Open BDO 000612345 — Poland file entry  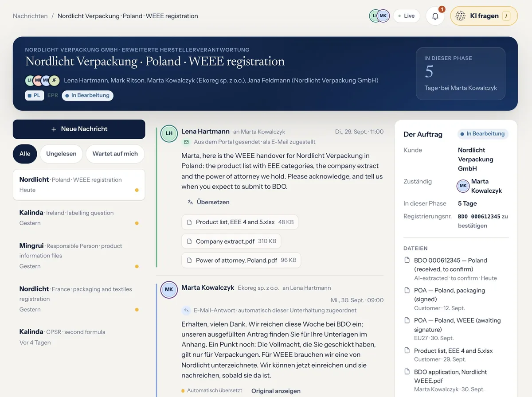456,269
